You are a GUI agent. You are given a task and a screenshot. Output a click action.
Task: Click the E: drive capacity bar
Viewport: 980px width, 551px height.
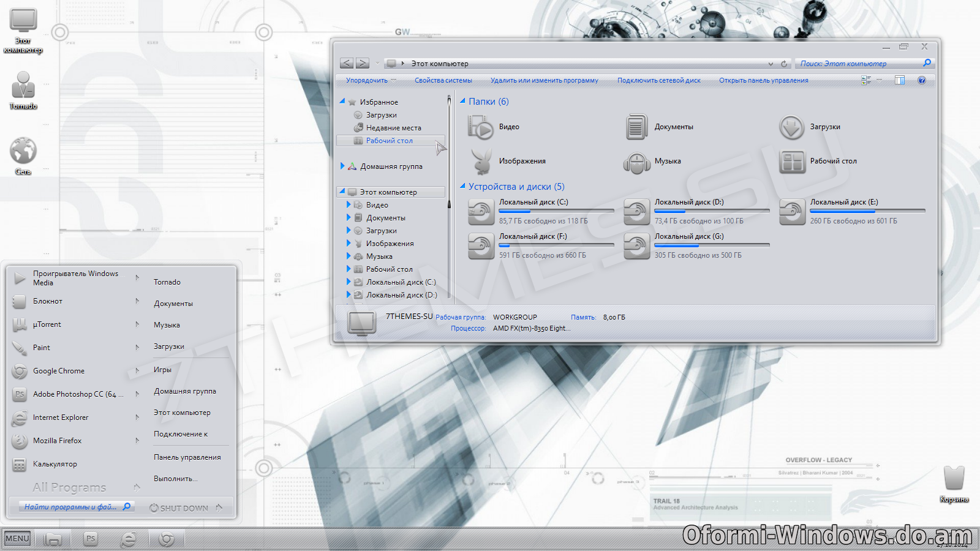click(x=867, y=211)
